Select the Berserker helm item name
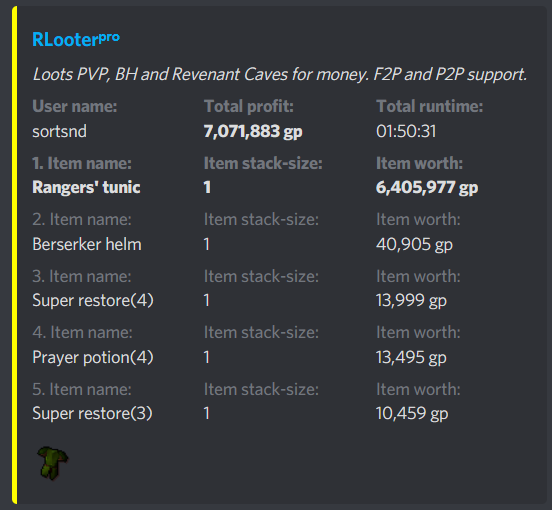The image size is (552, 510). [87, 244]
